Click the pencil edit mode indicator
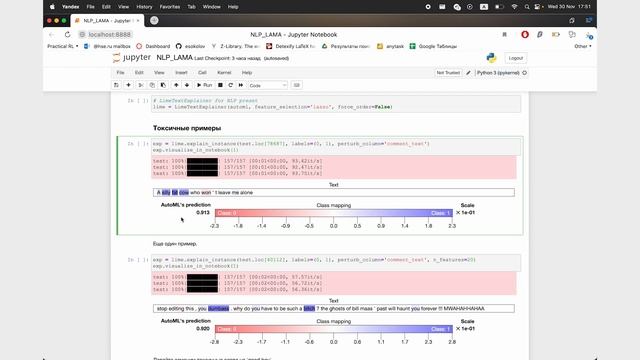The height and width of the screenshot is (360, 640). [469, 73]
